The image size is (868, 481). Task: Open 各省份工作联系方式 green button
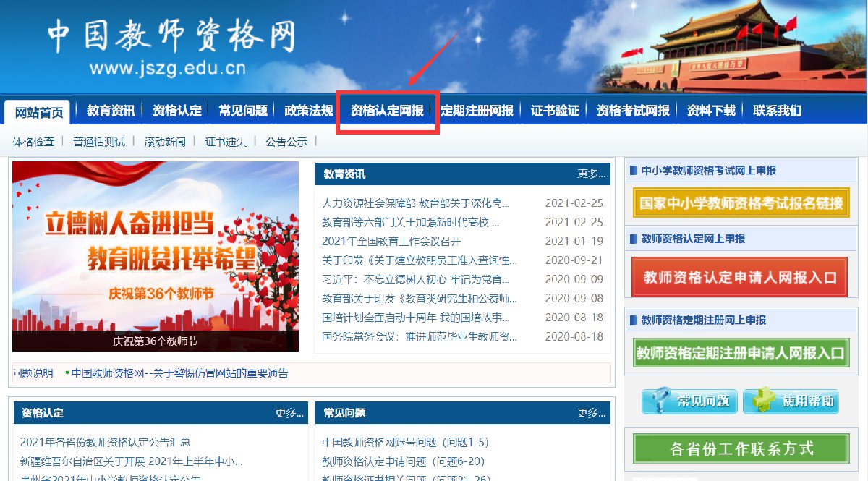coord(740,448)
